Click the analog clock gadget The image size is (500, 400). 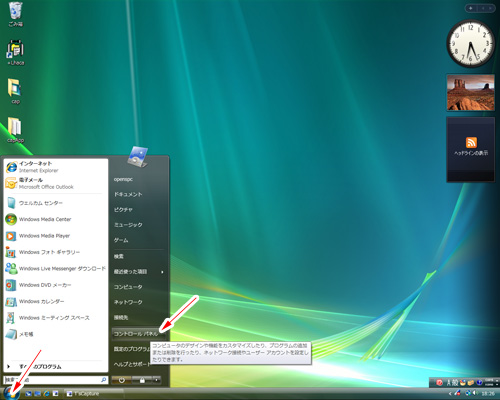(x=471, y=43)
